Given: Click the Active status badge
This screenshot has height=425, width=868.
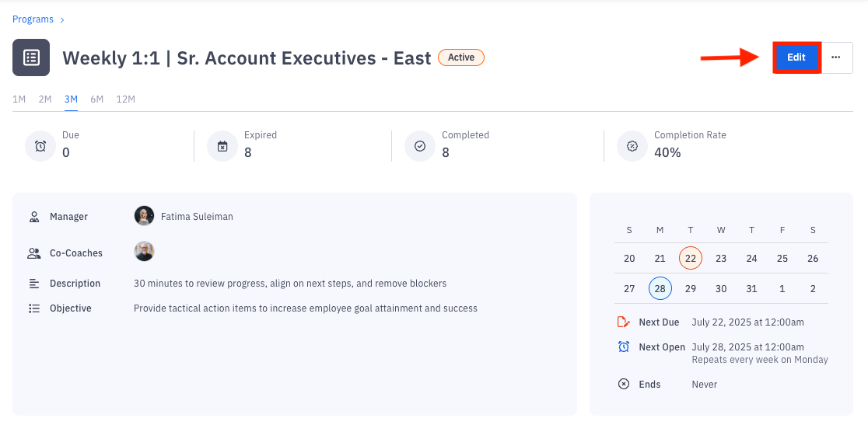Looking at the screenshot, I should [461, 57].
